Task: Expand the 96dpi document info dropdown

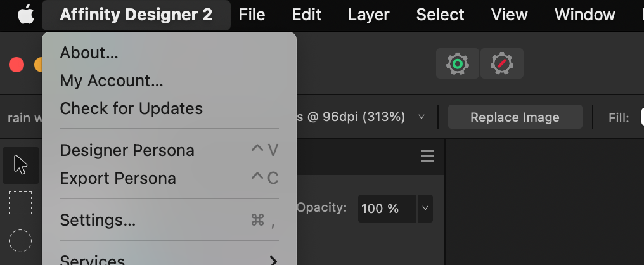Action: pyautogui.click(x=421, y=117)
